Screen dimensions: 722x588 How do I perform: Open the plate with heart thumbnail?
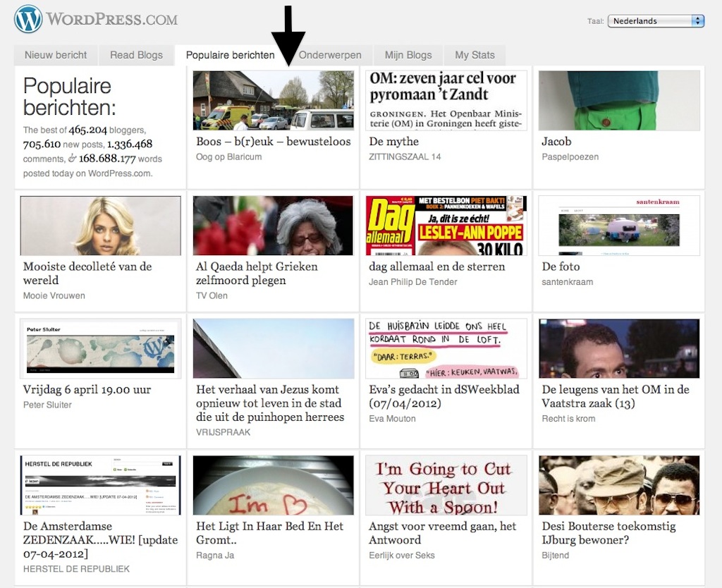click(273, 485)
